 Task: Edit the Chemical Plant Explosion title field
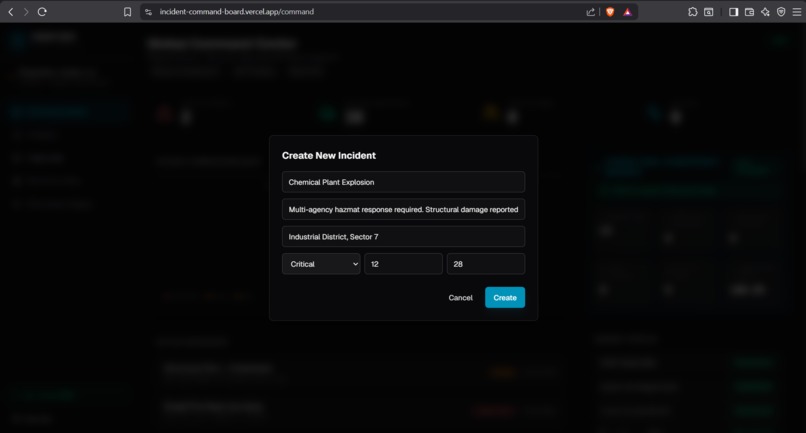[x=404, y=182]
